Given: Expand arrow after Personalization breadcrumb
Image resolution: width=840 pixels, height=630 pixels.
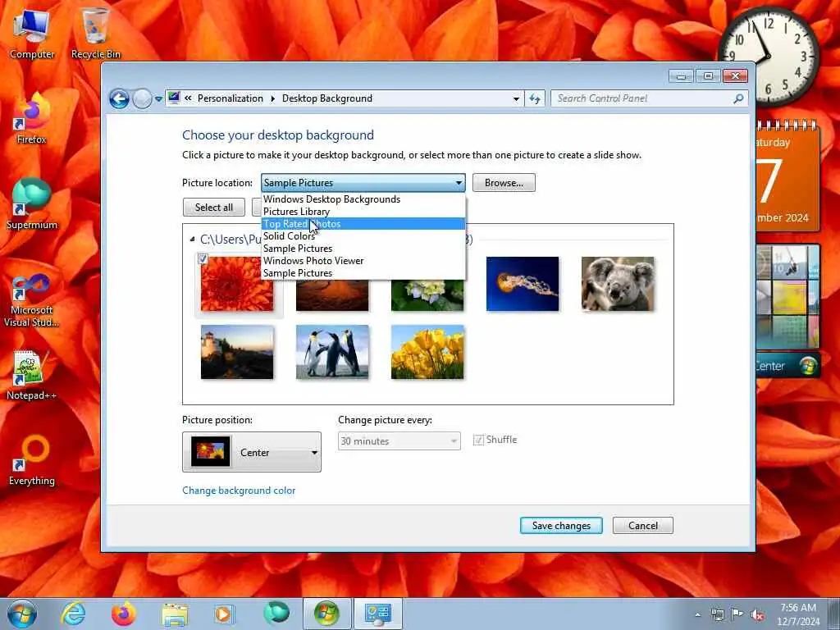Looking at the screenshot, I should (x=272, y=98).
